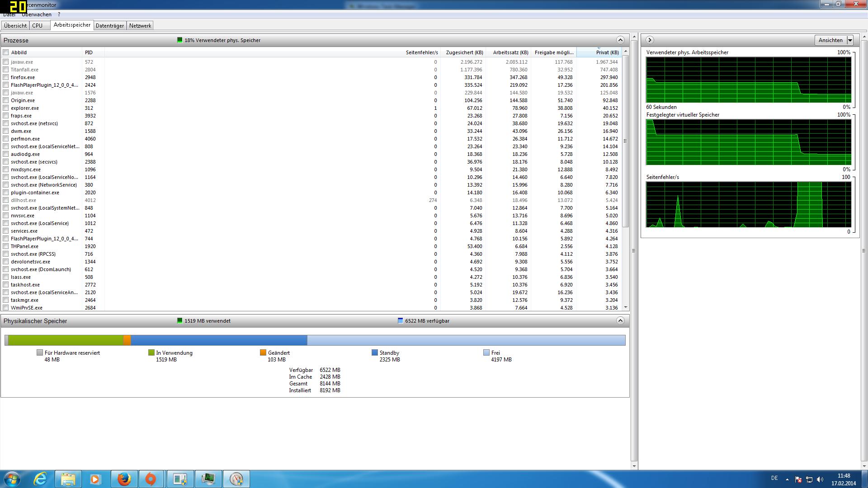Toggle the select-all Abbild header checkbox
The image size is (868, 488).
point(6,52)
